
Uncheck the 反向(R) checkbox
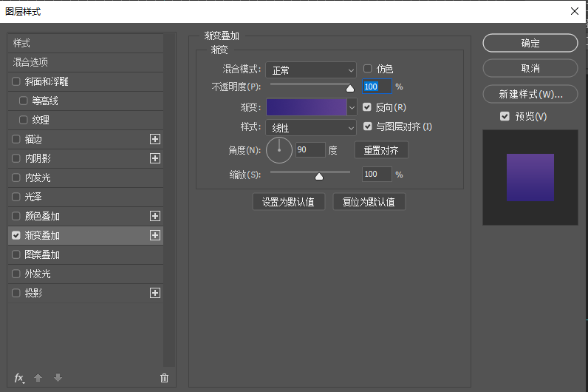pos(367,107)
